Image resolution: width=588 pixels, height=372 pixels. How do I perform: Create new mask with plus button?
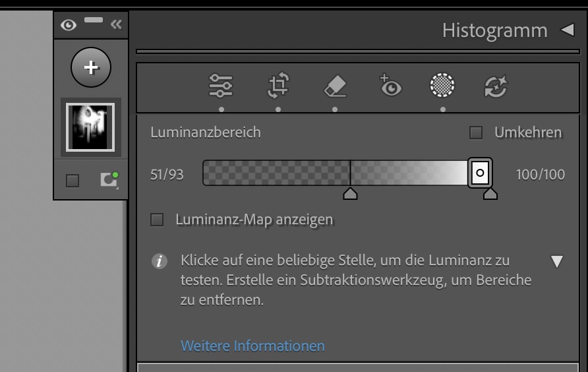tap(91, 68)
